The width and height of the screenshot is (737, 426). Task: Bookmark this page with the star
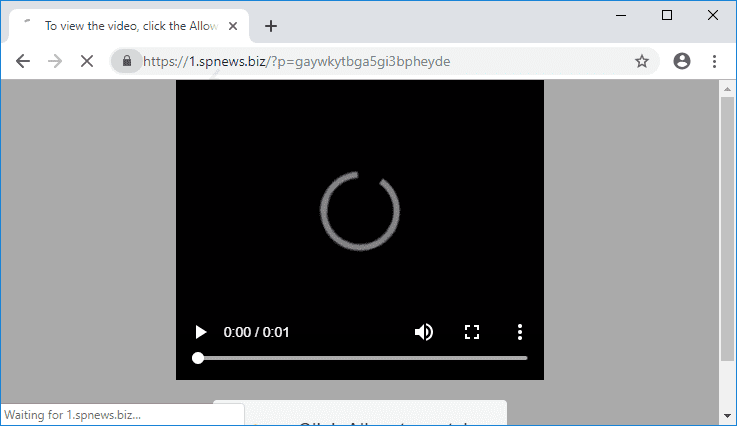642,61
